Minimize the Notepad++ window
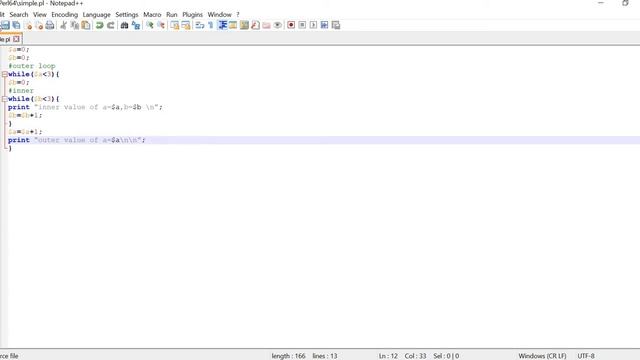This screenshot has width=640, height=360. (601, 3)
